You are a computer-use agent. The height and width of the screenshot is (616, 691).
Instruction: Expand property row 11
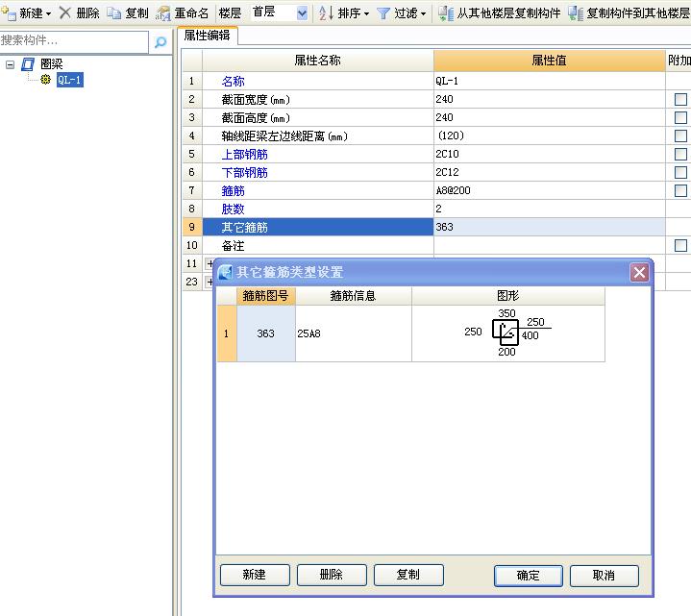210,263
